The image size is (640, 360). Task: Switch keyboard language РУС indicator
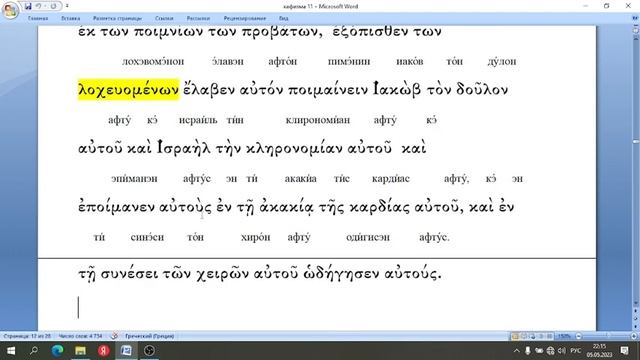[576, 351]
